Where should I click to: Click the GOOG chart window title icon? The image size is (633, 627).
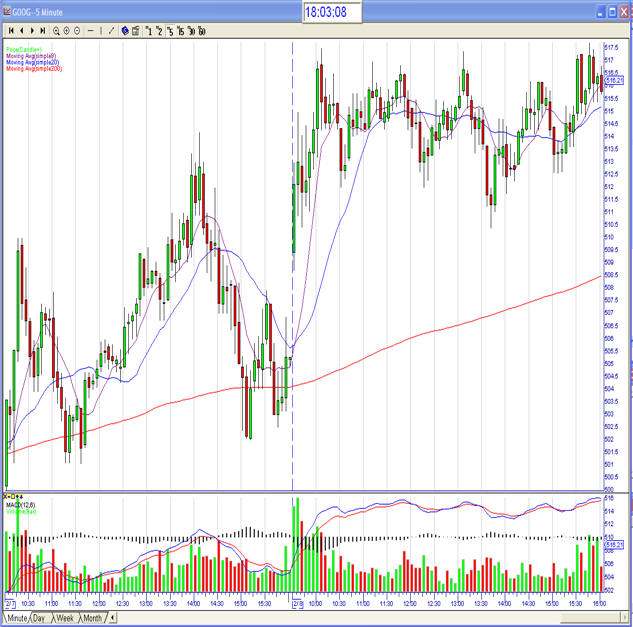(x=7, y=12)
